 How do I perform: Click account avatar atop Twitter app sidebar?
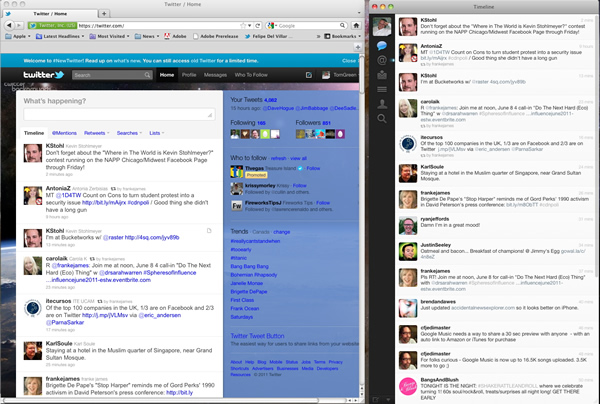[382, 27]
